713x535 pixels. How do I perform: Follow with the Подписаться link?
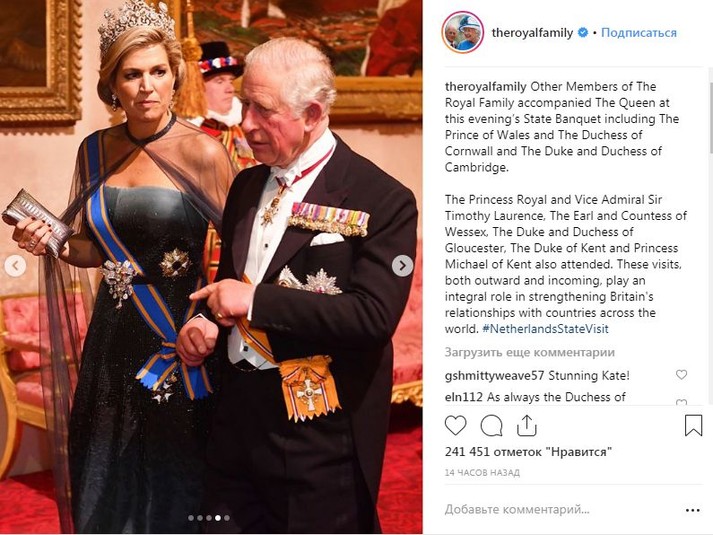(x=639, y=33)
